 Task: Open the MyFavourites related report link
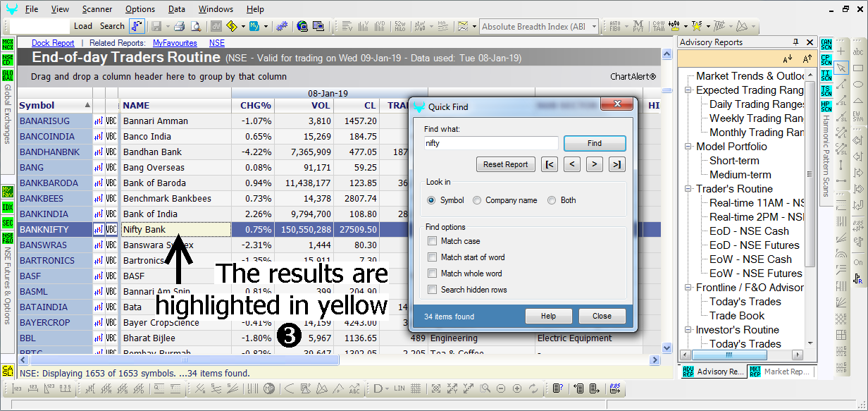[176, 43]
